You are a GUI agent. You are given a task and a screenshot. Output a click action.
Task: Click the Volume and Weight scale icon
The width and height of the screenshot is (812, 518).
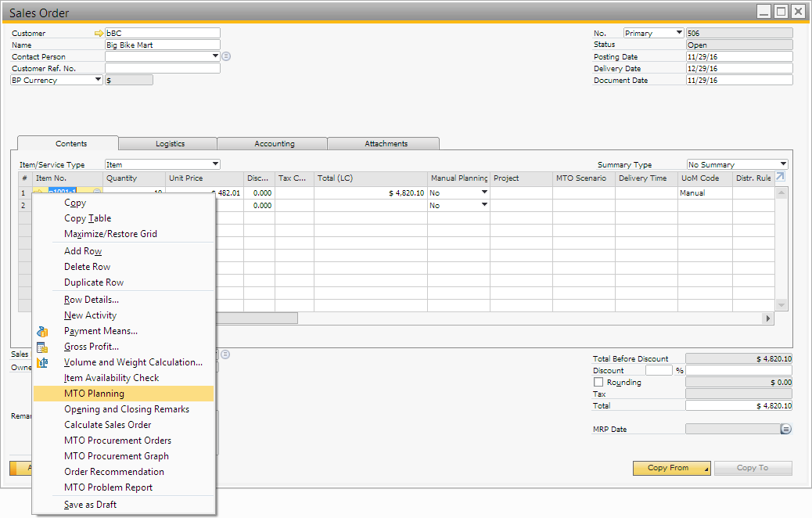[42, 362]
